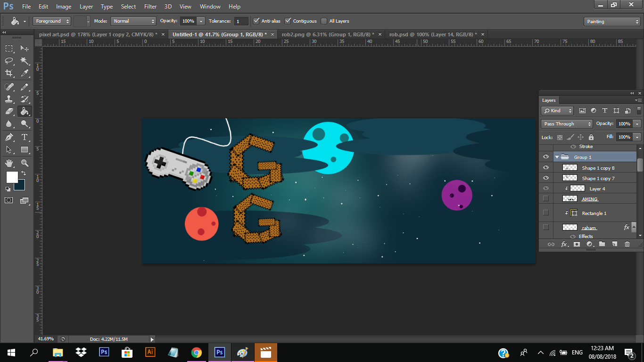Collapse the Group 1 folder
The width and height of the screenshot is (644, 362).
click(x=557, y=157)
